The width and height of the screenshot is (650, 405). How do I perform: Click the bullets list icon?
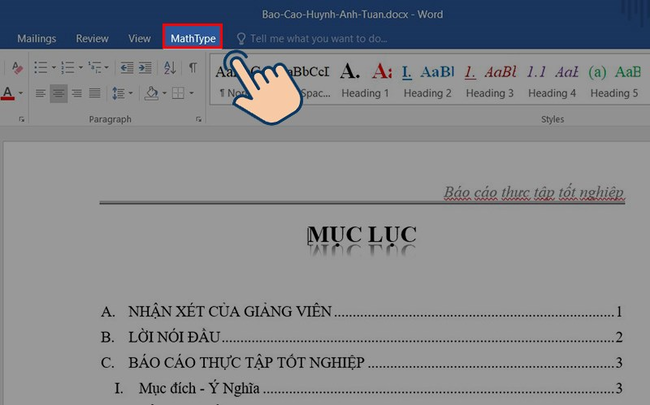[x=40, y=68]
